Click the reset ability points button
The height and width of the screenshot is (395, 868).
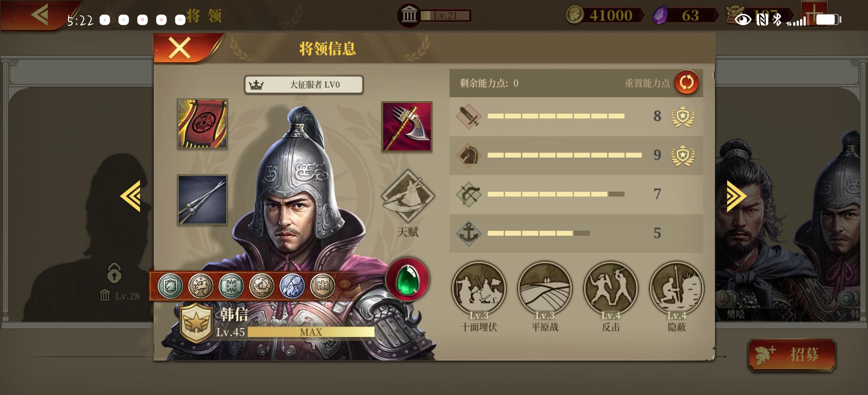(686, 83)
